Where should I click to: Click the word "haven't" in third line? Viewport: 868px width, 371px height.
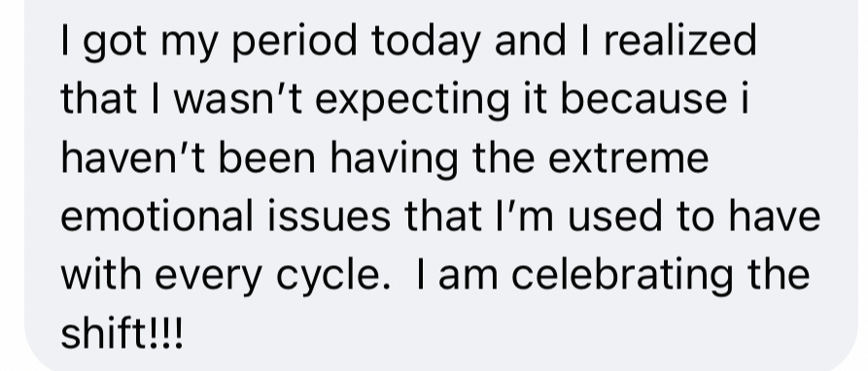133,157
